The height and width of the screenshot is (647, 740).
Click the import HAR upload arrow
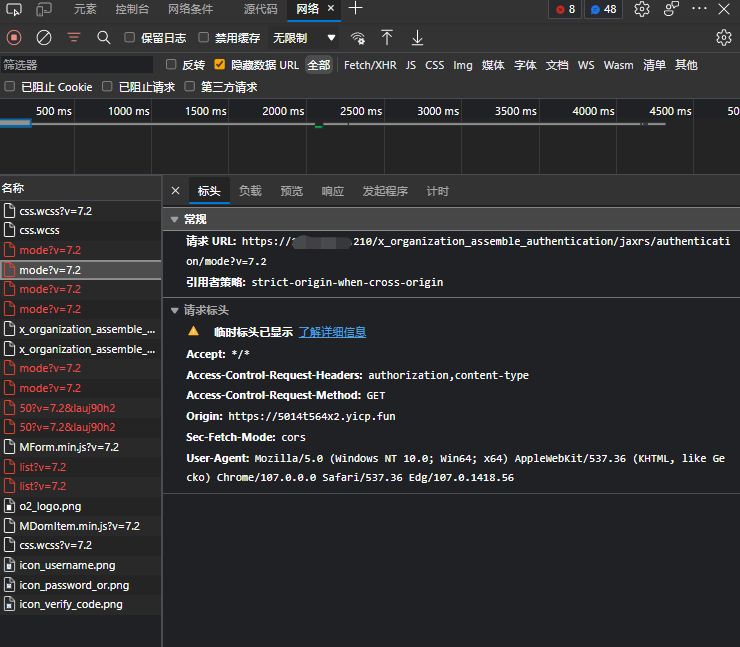click(x=387, y=37)
